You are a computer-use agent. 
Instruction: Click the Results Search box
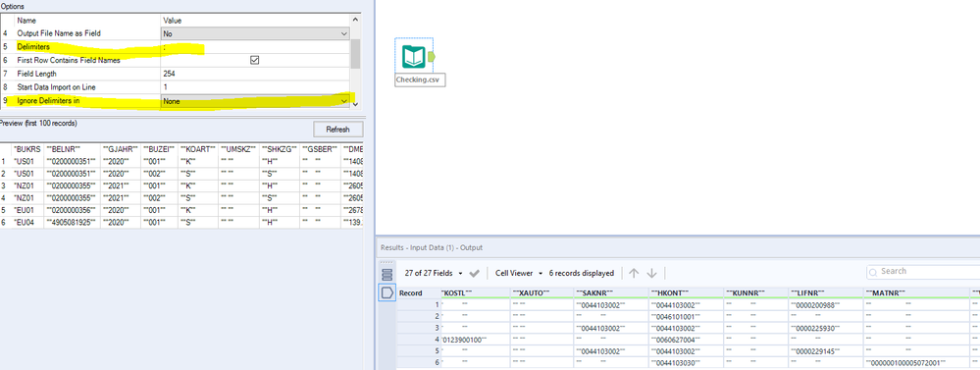[x=925, y=271]
